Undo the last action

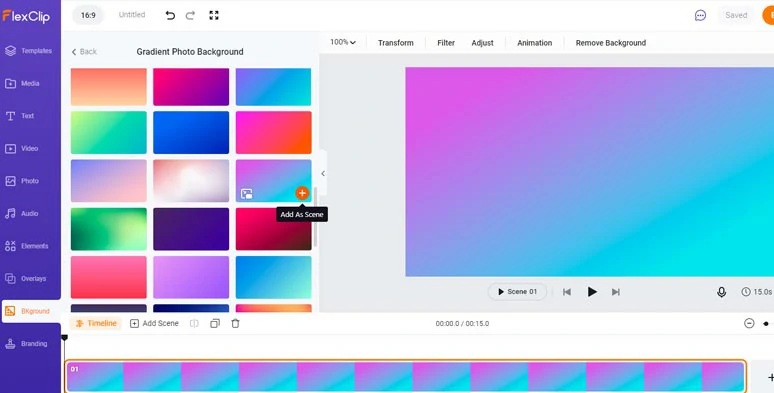pyautogui.click(x=170, y=15)
